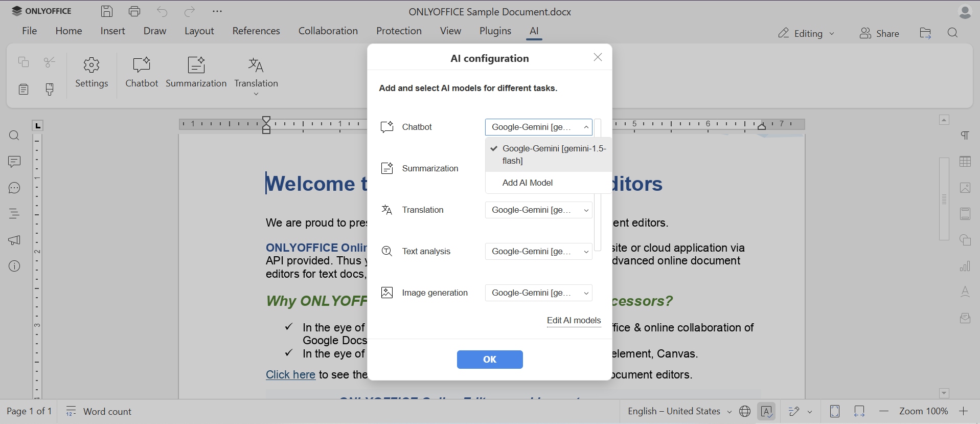
Task: Toggle the spell checking icon
Action: click(766, 411)
